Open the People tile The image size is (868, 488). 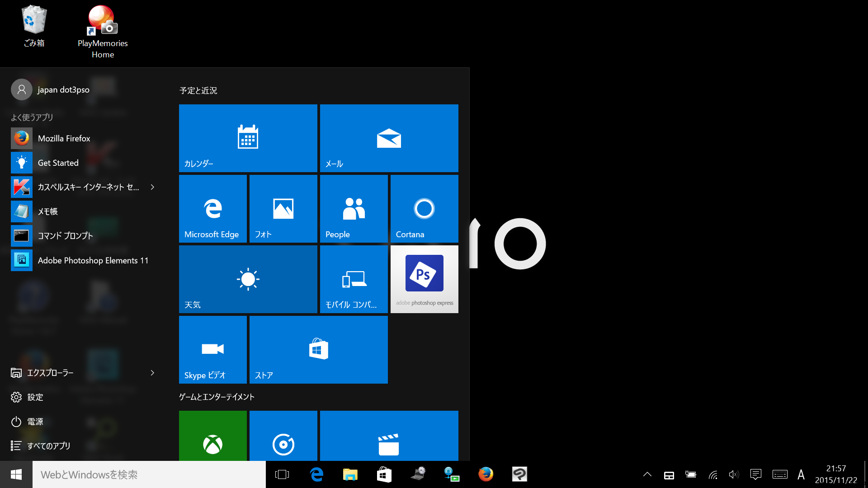354,209
